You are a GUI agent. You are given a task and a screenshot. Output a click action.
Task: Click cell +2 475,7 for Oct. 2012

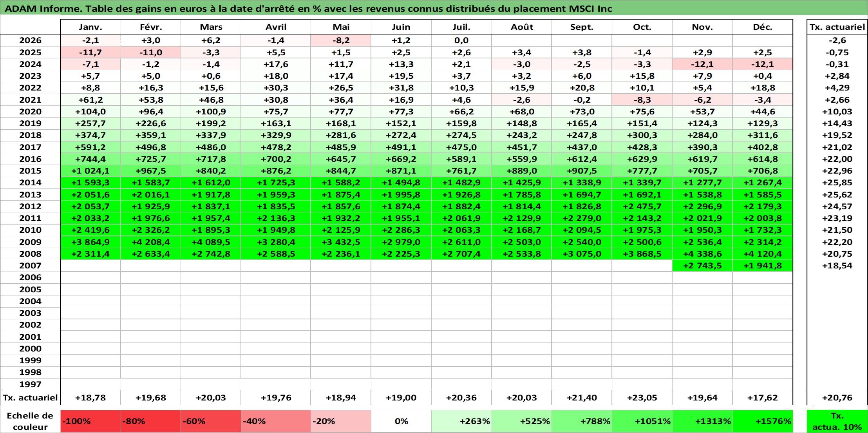(642, 207)
